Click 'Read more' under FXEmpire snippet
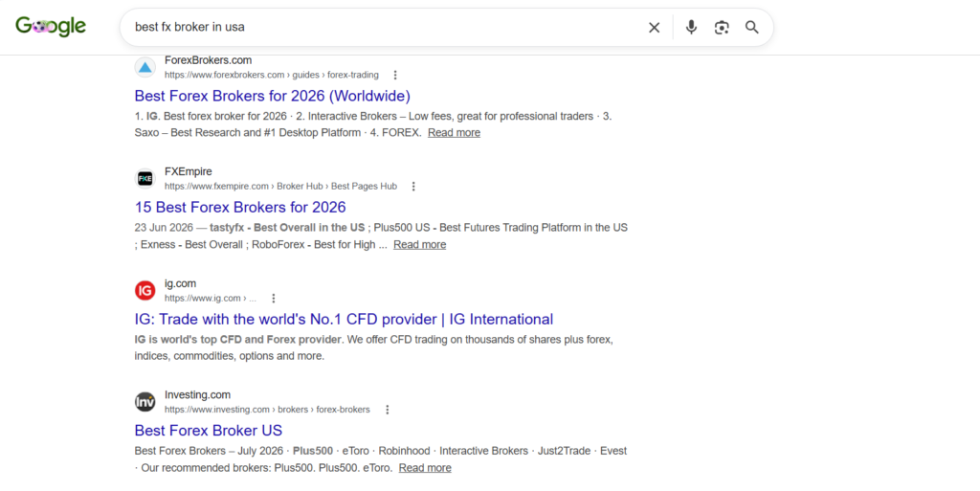980x491 pixels. coord(419,244)
